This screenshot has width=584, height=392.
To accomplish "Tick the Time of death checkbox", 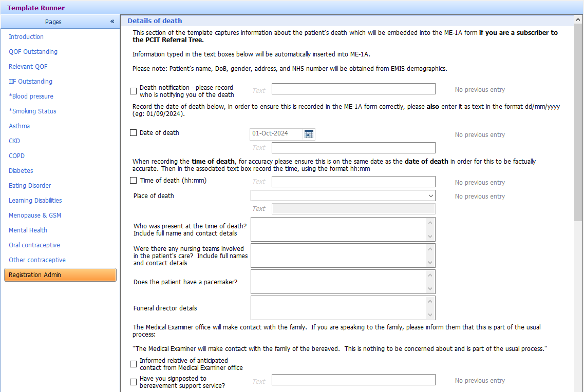I will point(133,181).
